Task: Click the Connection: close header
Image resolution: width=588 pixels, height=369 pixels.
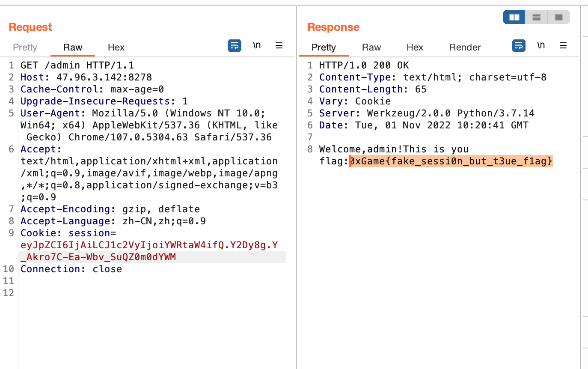Action: [71, 269]
